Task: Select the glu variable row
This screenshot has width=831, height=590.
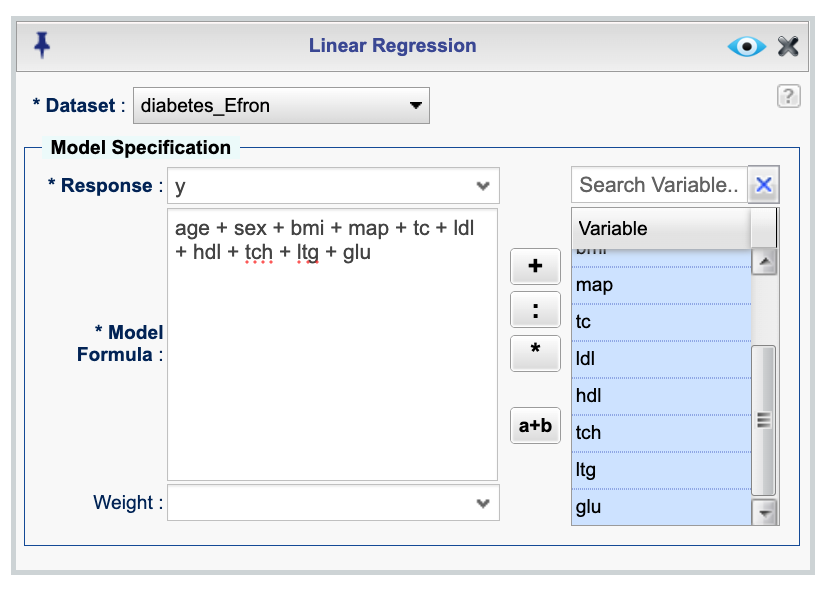Action: pyautogui.click(x=661, y=507)
